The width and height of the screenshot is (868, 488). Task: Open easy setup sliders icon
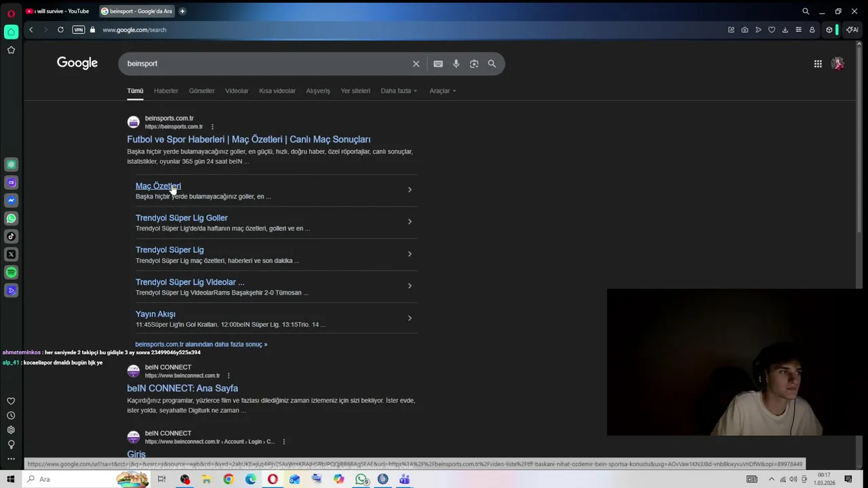tap(799, 30)
